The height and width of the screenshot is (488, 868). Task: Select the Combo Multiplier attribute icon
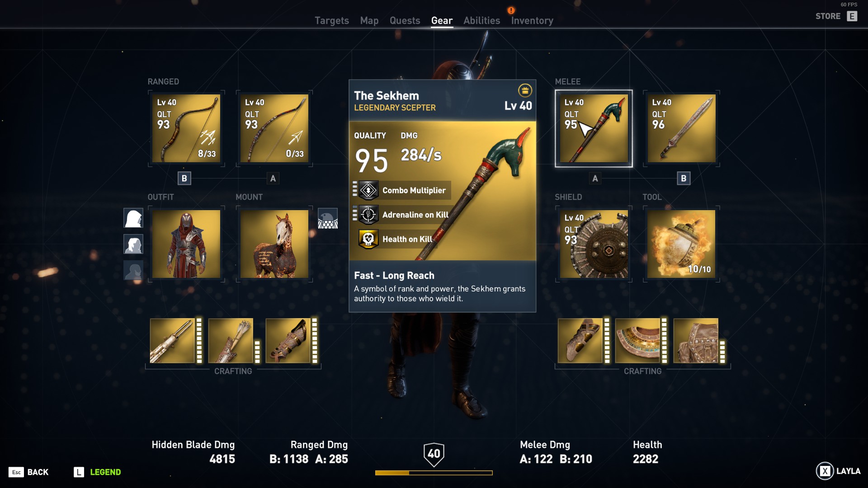[x=368, y=190]
